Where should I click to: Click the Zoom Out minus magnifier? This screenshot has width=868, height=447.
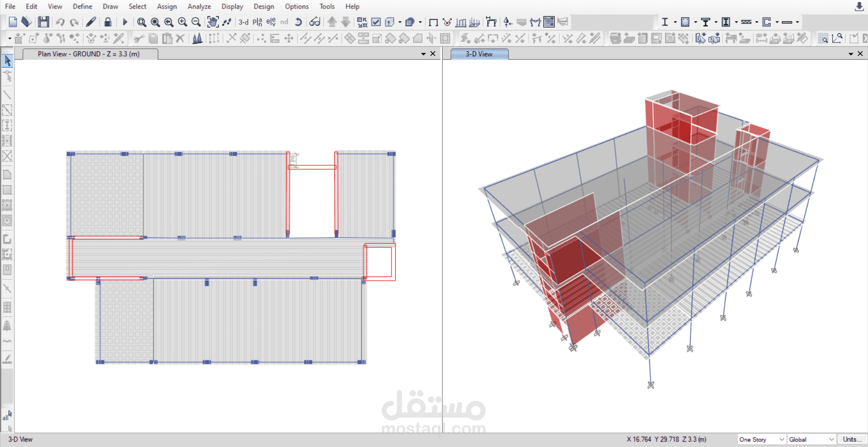196,22
